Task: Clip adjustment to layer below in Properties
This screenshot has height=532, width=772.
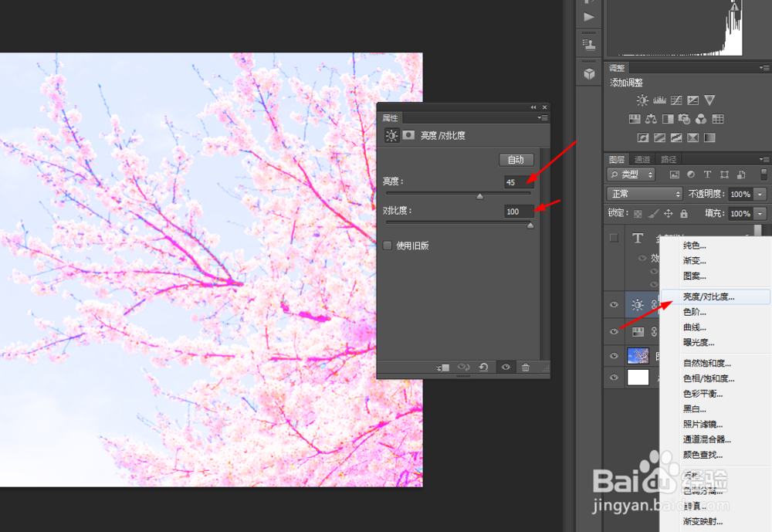Action: pyautogui.click(x=442, y=368)
